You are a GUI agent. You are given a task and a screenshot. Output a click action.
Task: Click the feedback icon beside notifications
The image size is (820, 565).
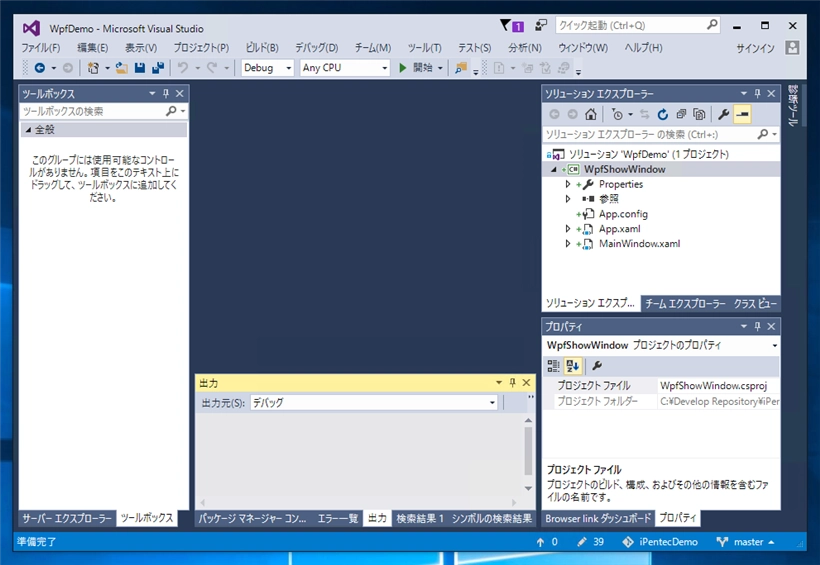541,25
